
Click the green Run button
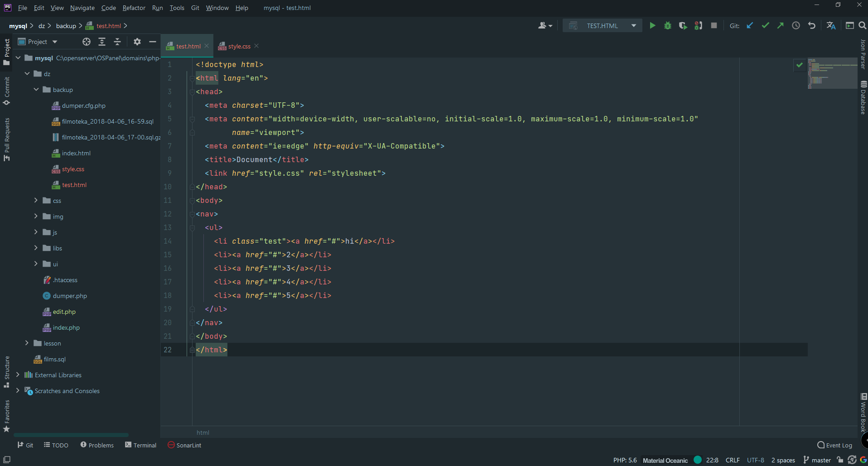652,26
